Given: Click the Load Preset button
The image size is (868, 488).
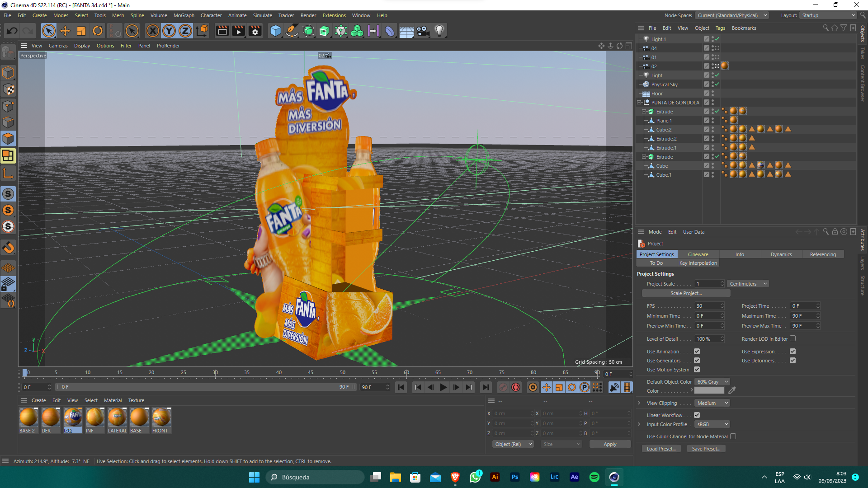Looking at the screenshot, I should (660, 449).
